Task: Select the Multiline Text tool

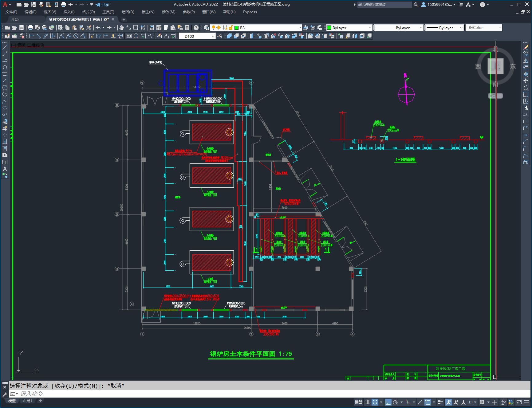Action: [5, 169]
